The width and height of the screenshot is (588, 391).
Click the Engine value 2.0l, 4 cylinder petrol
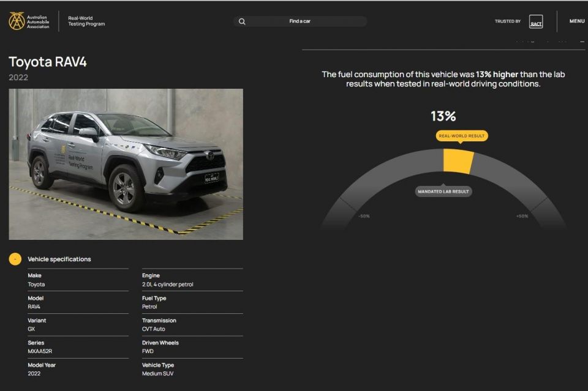click(x=168, y=285)
